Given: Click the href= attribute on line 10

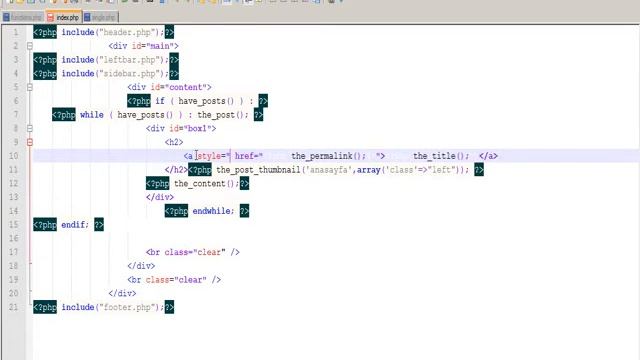Looking at the screenshot, I should (249, 156).
